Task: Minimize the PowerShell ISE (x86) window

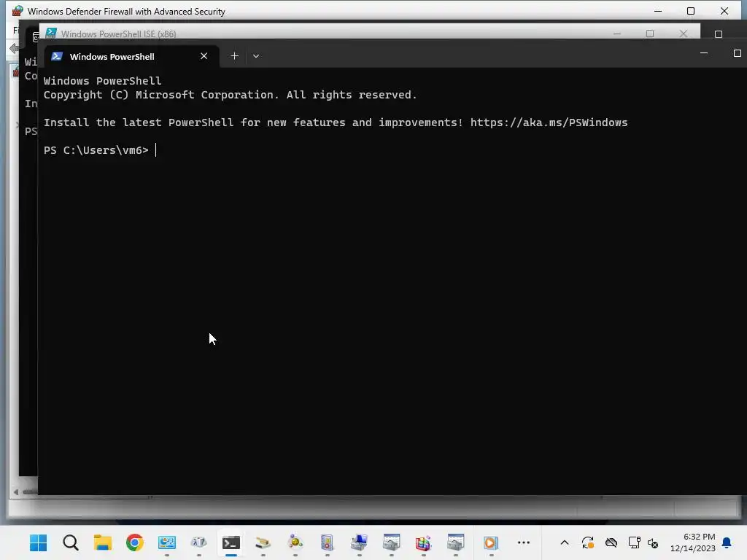Action: [617, 34]
